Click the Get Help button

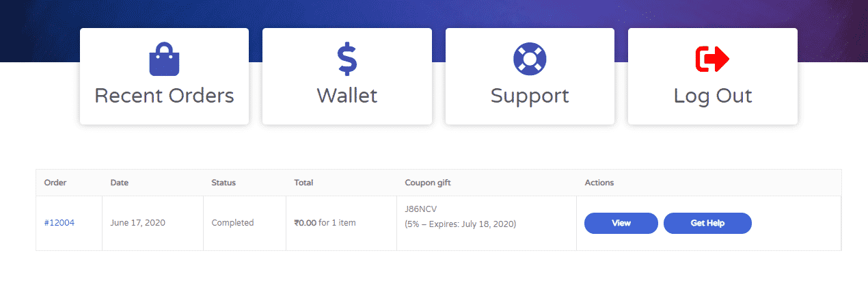pyautogui.click(x=707, y=223)
